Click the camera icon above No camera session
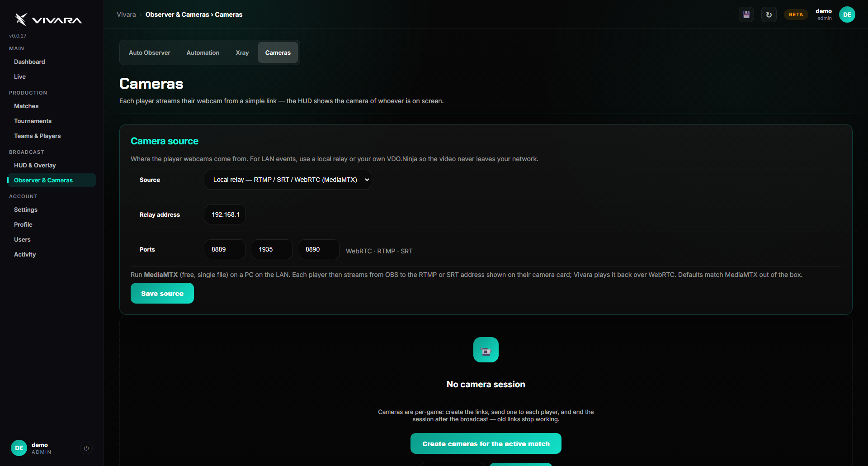Viewport: 868px width, 466px height. tap(486, 350)
